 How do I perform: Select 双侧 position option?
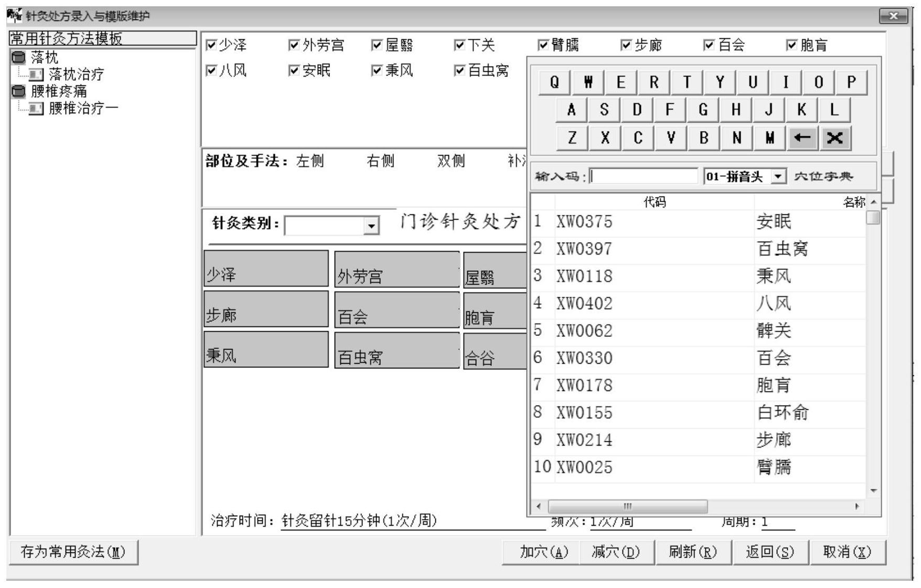click(451, 161)
